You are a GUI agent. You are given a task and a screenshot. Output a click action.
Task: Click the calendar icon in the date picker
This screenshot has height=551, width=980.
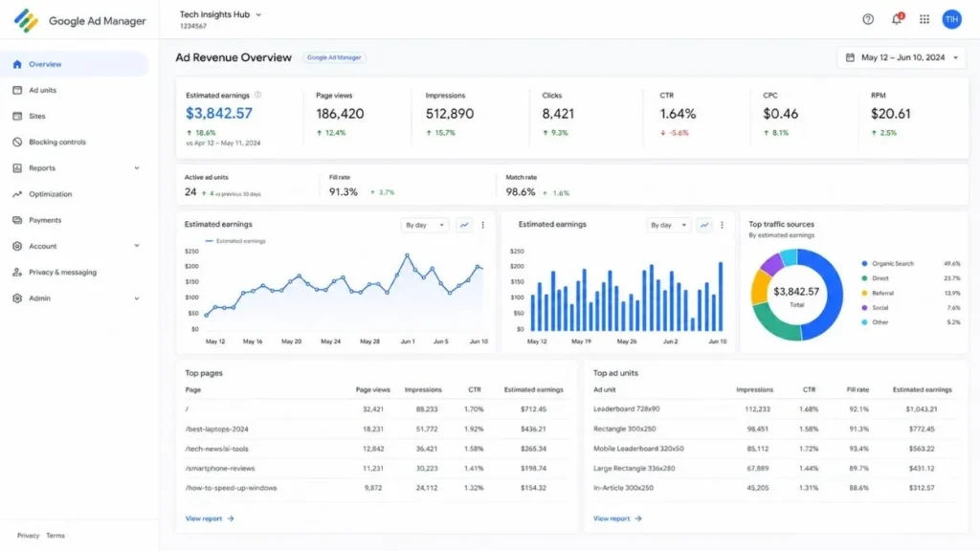(850, 57)
